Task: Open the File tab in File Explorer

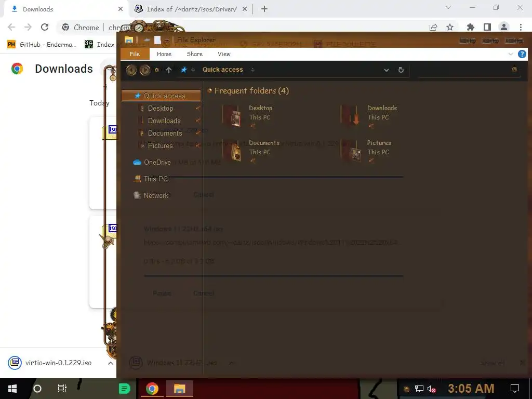Action: (x=135, y=54)
